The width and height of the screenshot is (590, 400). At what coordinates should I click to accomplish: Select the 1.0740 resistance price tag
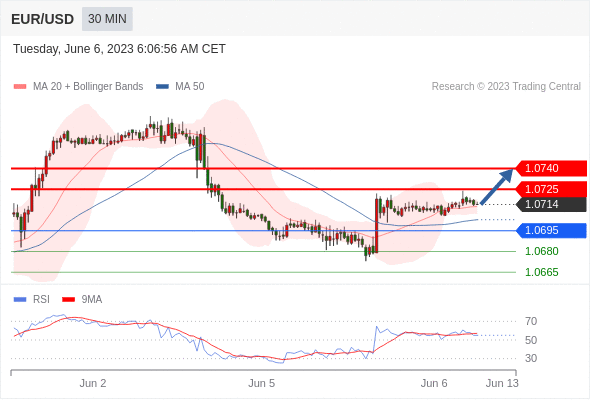click(550, 168)
